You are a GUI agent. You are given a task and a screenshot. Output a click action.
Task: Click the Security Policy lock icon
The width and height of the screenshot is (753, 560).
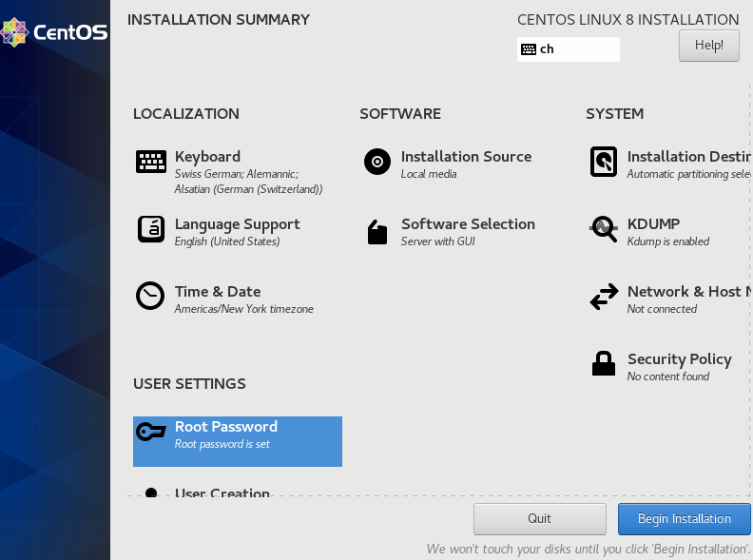click(604, 364)
